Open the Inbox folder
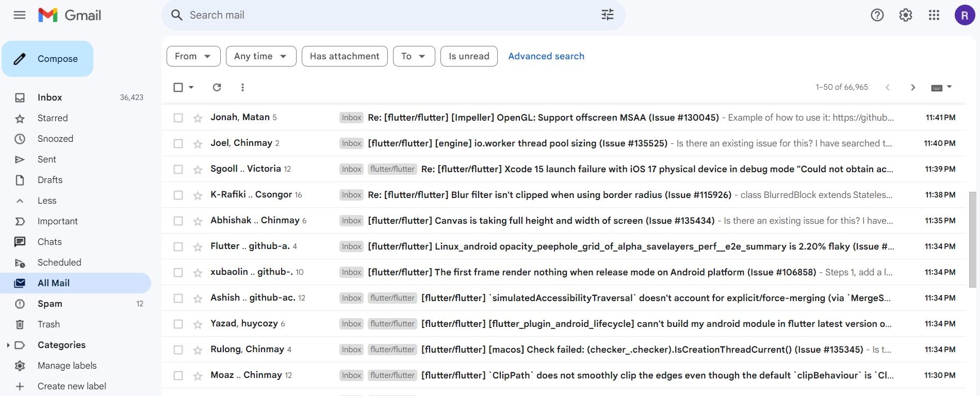Viewport: 980px width, 396px height. pyautogui.click(x=50, y=97)
